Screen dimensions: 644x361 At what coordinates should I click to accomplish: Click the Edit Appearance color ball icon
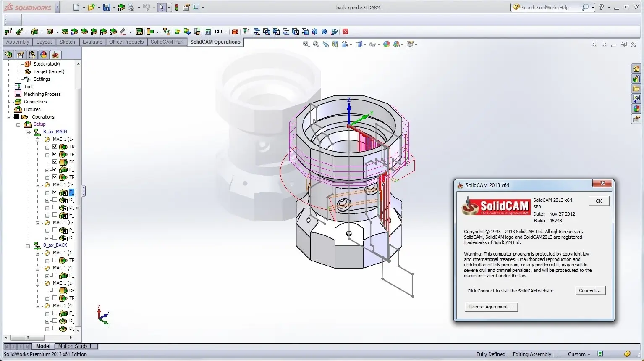click(387, 44)
